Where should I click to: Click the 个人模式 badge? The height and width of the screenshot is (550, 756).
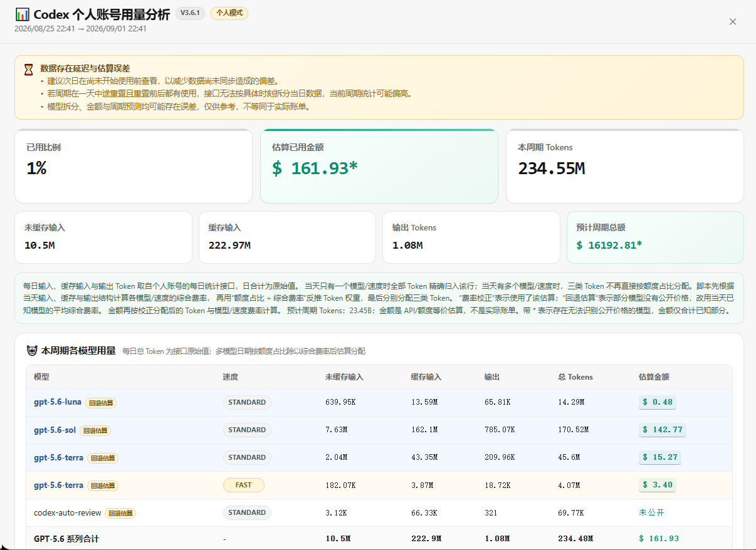(229, 13)
